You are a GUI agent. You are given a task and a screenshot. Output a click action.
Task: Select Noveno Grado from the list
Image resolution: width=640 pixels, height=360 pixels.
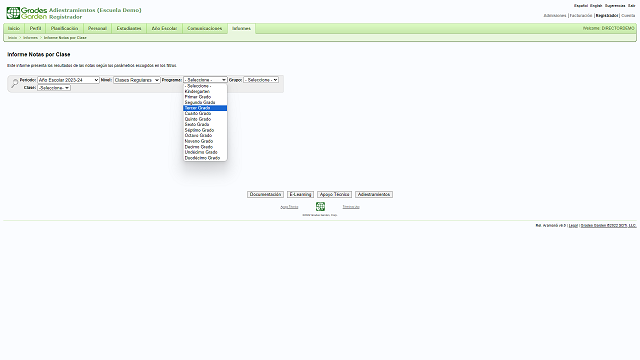205,141
